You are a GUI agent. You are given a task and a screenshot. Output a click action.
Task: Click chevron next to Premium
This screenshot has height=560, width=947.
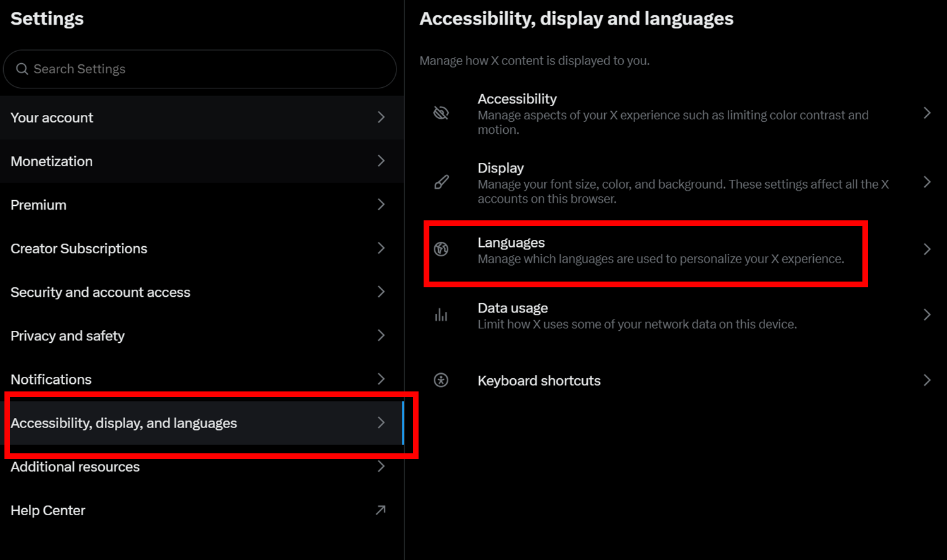point(381,205)
